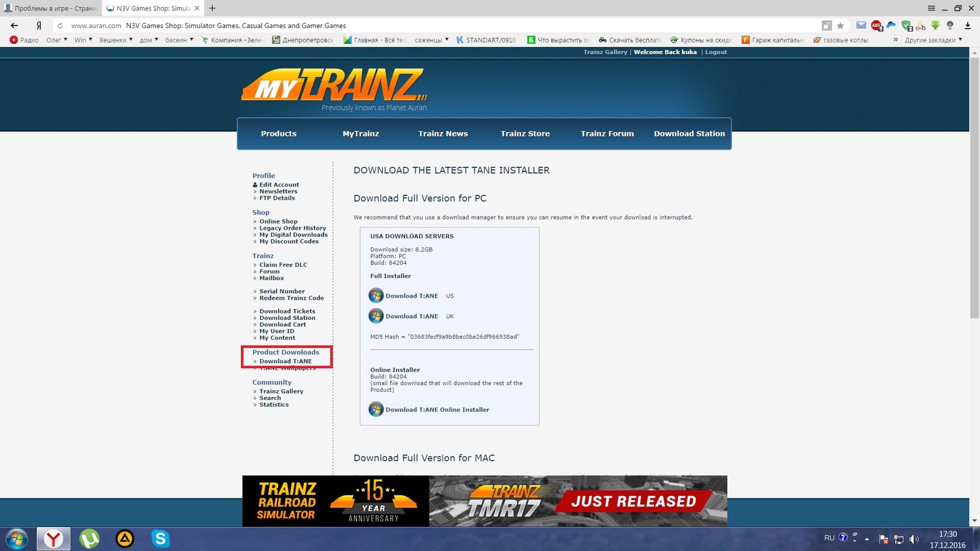Click the browser back arrow
The width and height of the screenshot is (980, 551).
[x=14, y=25]
